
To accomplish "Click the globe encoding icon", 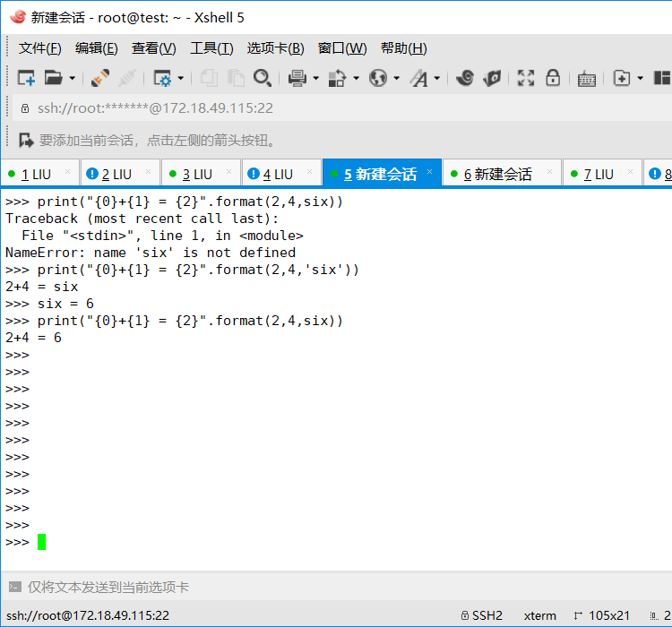I will click(x=378, y=78).
